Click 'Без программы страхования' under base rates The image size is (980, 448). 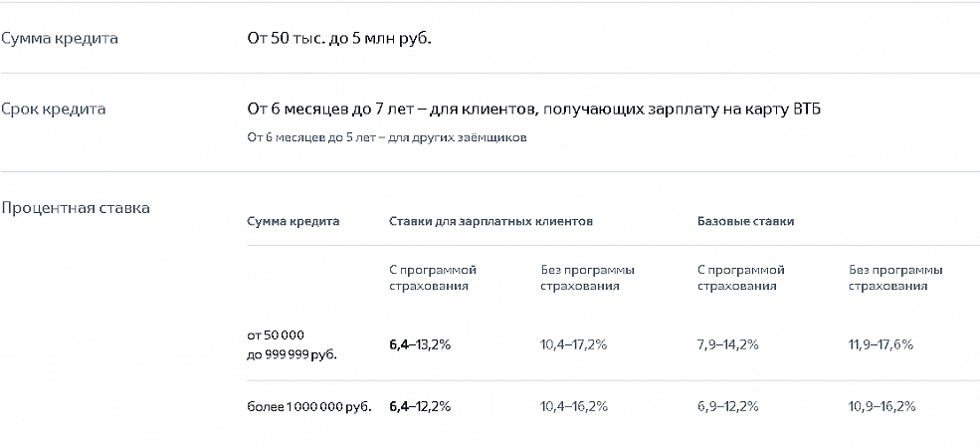point(895,278)
